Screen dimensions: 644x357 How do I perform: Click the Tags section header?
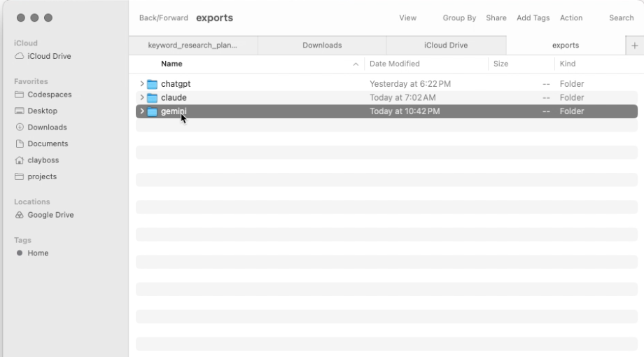click(x=22, y=240)
